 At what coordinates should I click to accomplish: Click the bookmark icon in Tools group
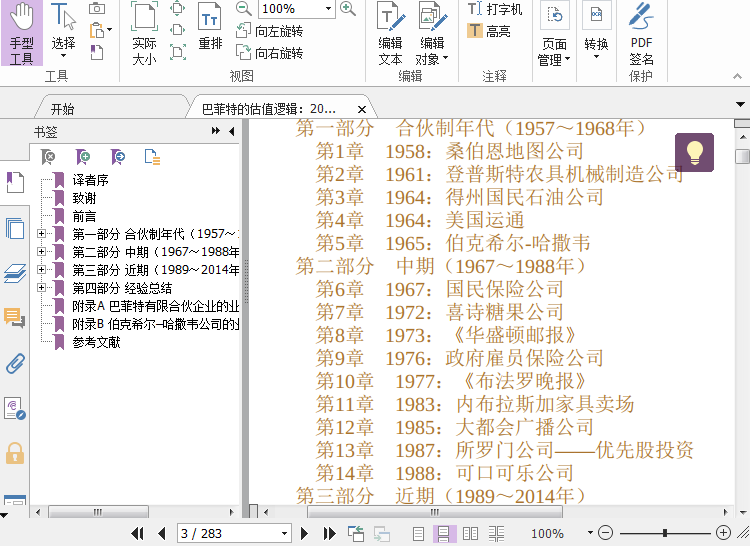tap(96, 52)
